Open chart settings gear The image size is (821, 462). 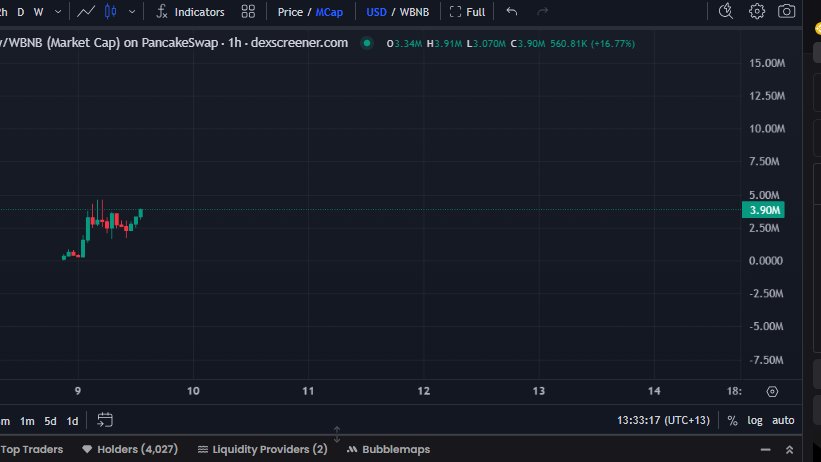757,11
